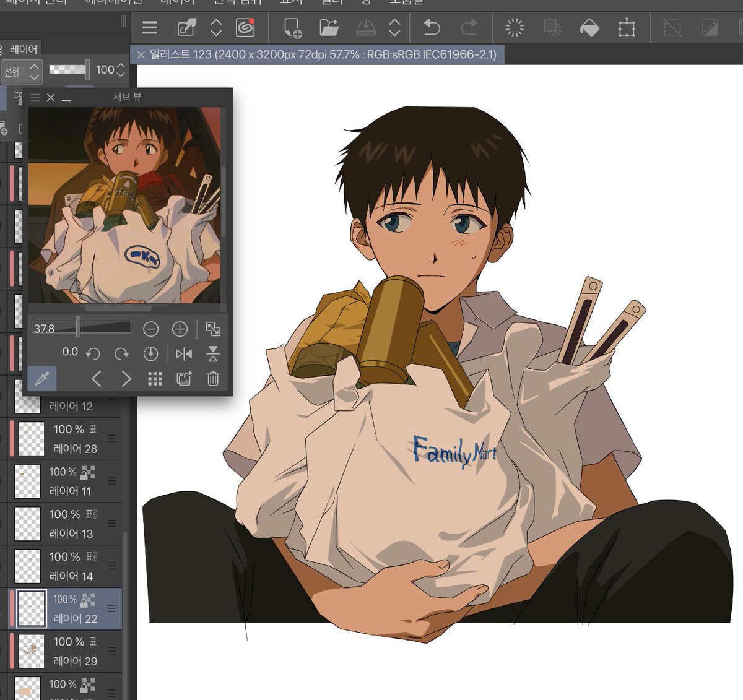
Task: Click the thumbnail of 레이어 29
Action: (31, 651)
